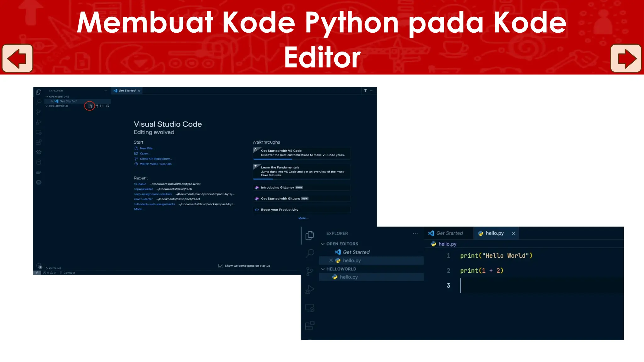Image resolution: width=644 pixels, height=362 pixels.
Task: Close the Get Started tab in the first window
Action: (x=139, y=90)
